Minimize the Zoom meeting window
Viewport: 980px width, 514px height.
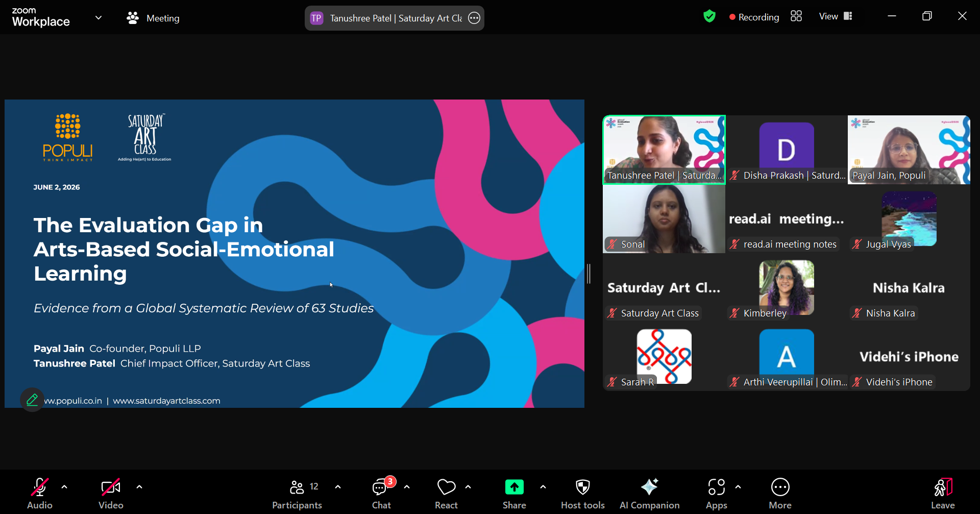coord(892,16)
